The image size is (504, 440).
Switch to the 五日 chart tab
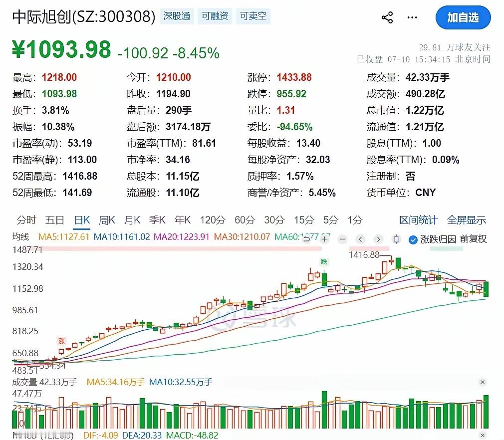pos(55,220)
